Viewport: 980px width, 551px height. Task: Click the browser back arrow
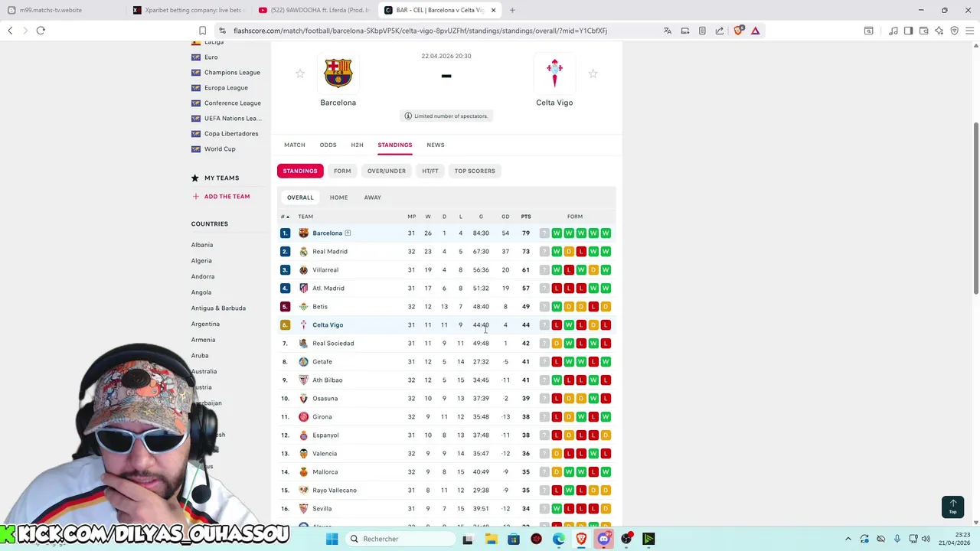10,31
